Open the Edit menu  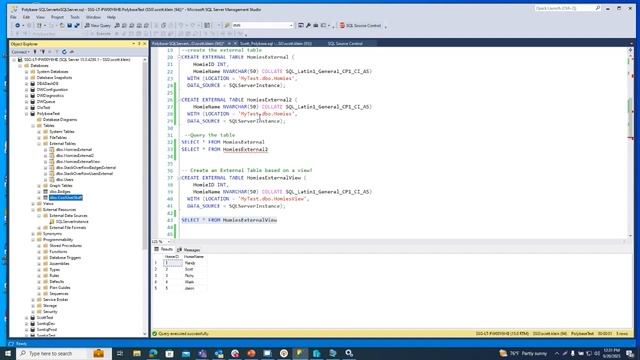click(26, 17)
